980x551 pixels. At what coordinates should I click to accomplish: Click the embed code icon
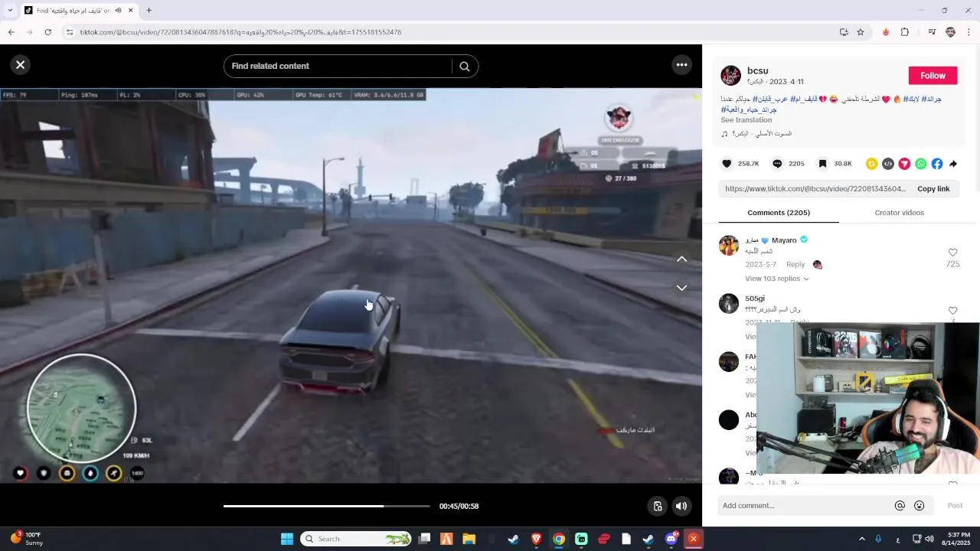(x=888, y=164)
